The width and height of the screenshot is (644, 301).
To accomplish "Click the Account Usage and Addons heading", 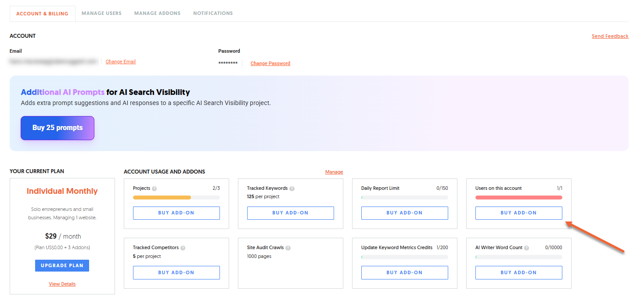I will 164,172.
